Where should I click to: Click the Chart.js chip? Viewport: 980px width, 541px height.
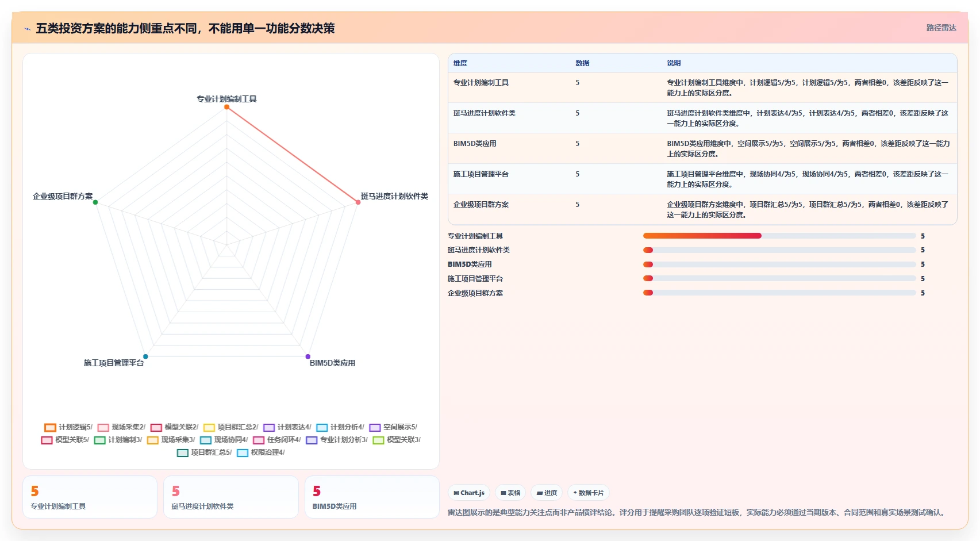coord(469,493)
